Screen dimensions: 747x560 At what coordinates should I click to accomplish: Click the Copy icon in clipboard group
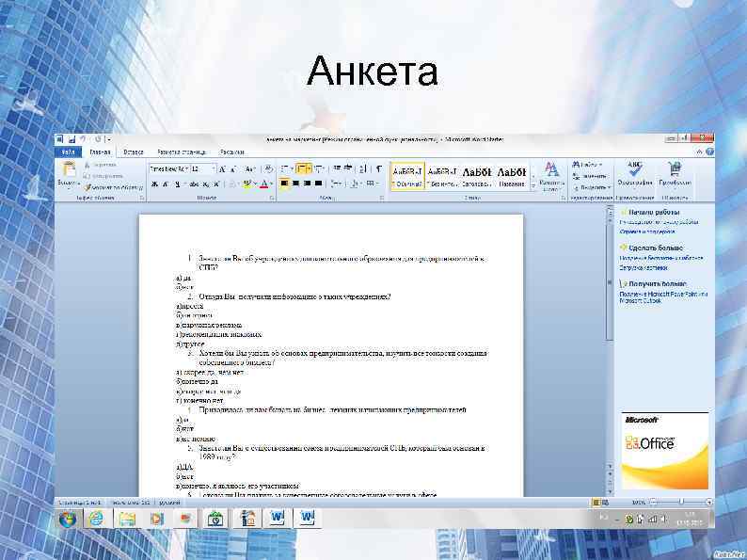coord(87,176)
